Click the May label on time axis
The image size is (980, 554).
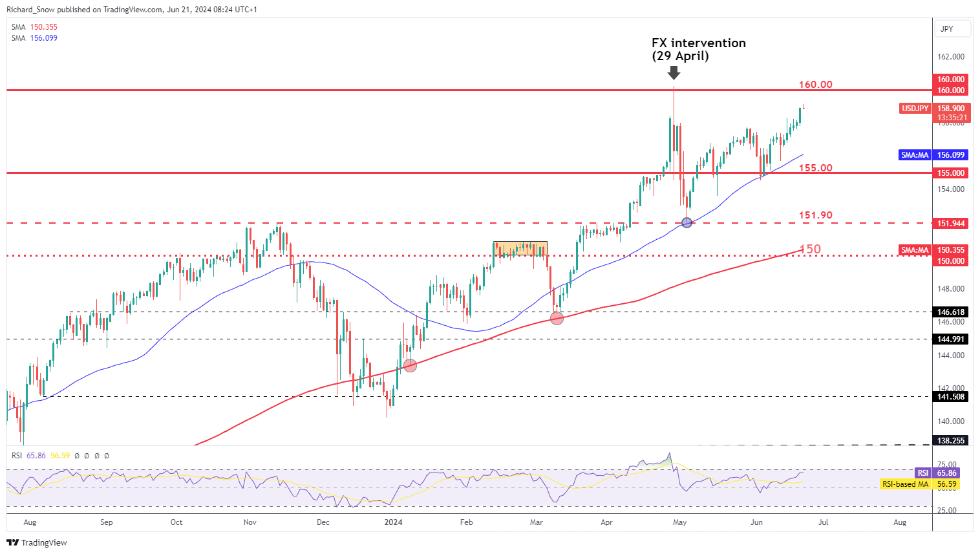pos(679,522)
